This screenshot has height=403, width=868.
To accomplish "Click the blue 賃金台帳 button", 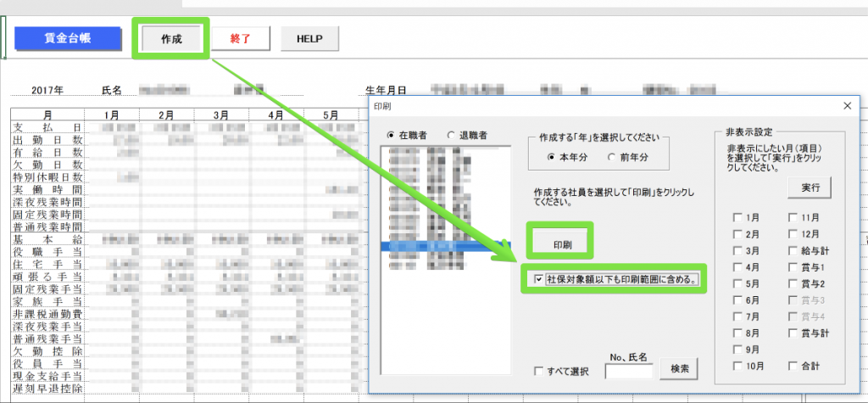I will coord(68,39).
